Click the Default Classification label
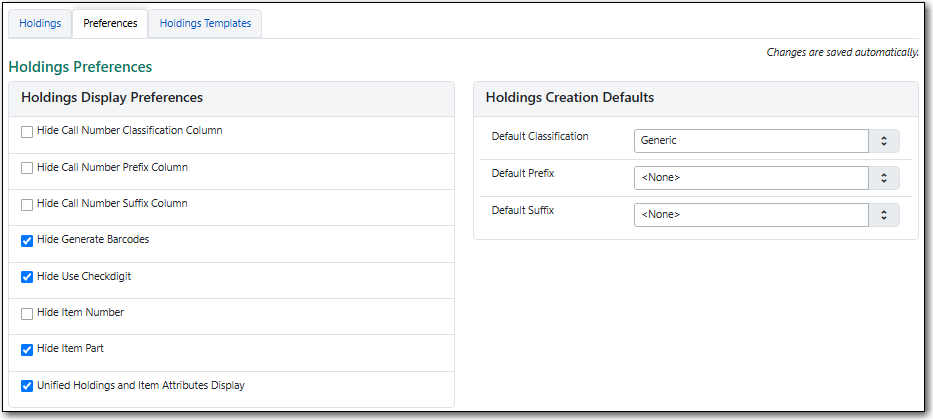 point(540,136)
